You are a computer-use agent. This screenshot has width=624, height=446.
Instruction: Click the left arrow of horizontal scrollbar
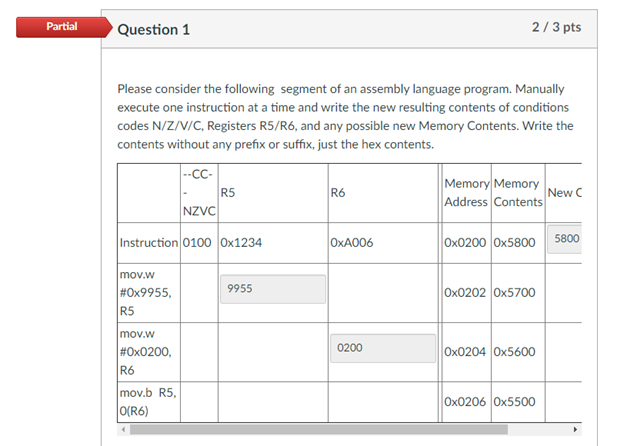(x=123, y=430)
